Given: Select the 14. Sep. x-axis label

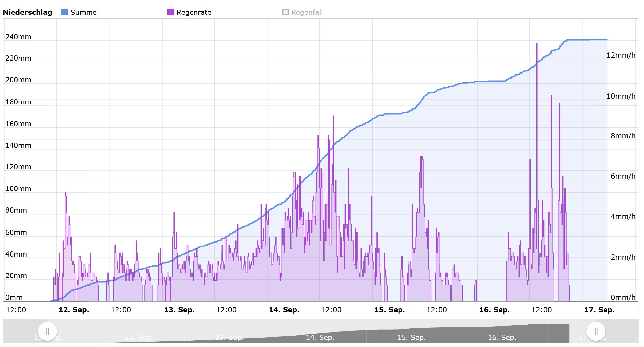Looking at the screenshot, I should click(x=284, y=310).
